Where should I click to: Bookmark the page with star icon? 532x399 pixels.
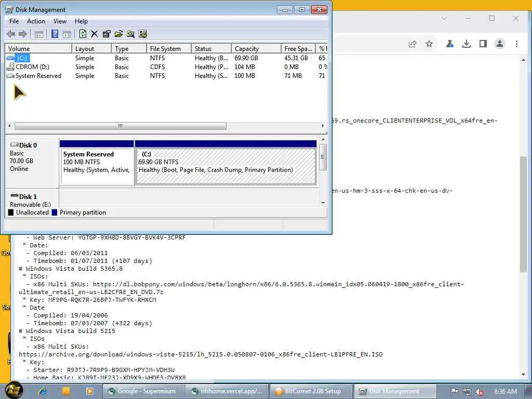click(x=429, y=44)
